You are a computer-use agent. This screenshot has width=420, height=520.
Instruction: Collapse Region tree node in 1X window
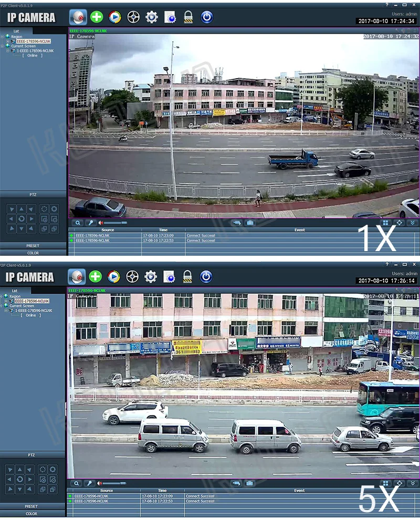(x=2, y=36)
